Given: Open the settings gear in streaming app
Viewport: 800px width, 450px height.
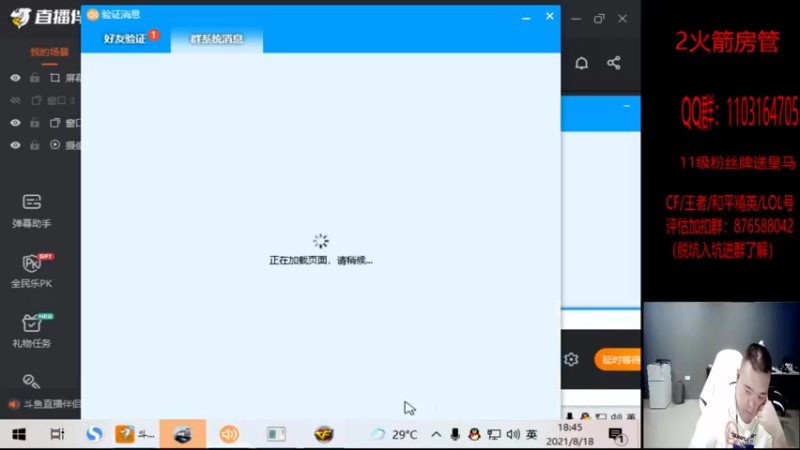Looking at the screenshot, I should pyautogui.click(x=571, y=360).
